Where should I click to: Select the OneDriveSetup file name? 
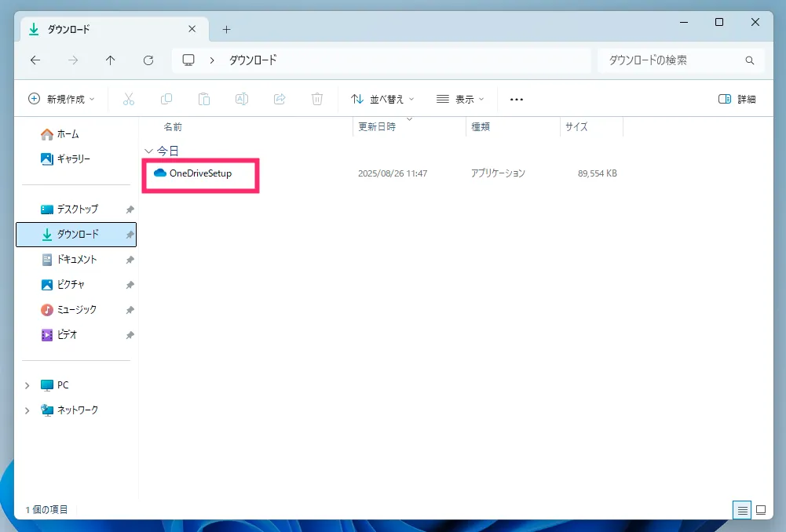pos(200,173)
